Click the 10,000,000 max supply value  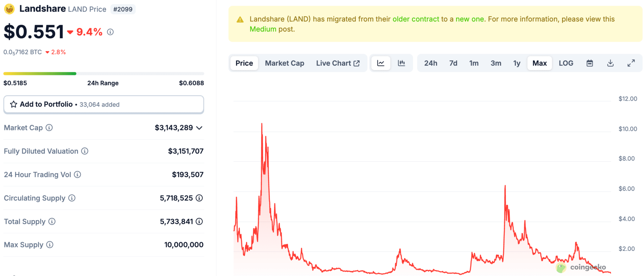tap(184, 245)
